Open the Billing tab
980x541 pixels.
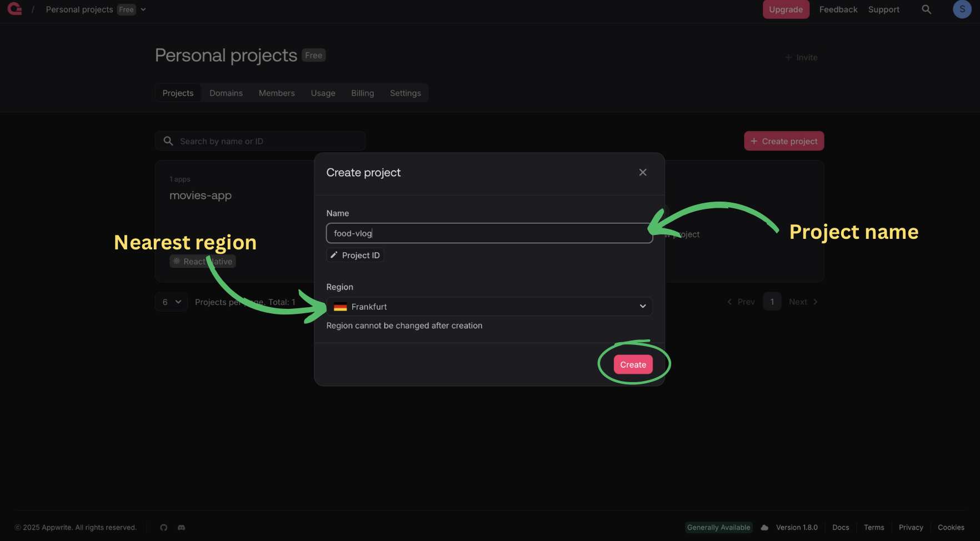coord(362,93)
